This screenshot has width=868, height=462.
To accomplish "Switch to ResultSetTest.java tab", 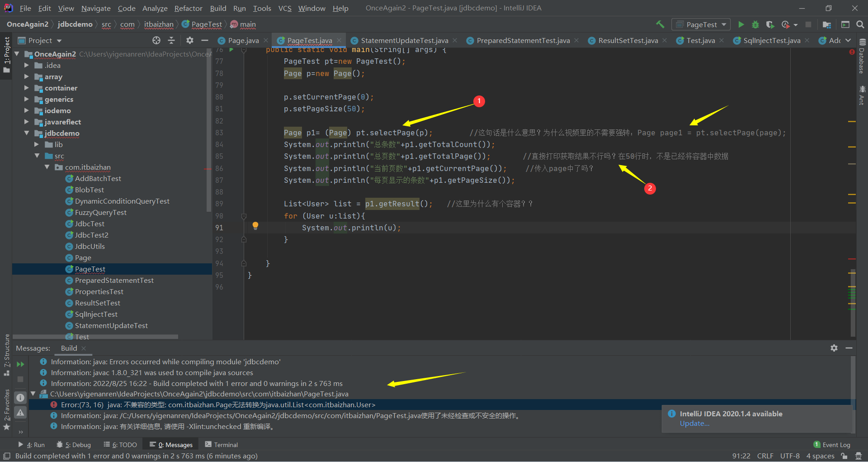I will [x=628, y=41].
